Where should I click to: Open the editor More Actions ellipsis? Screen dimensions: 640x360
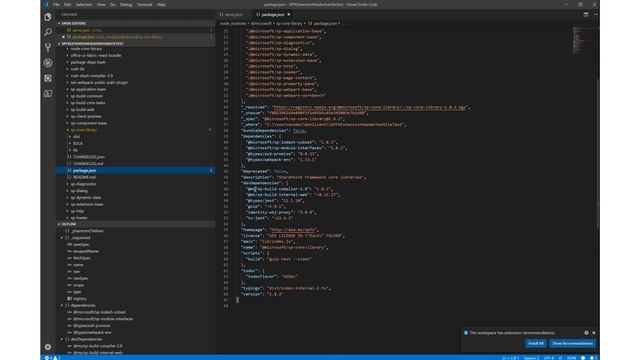[x=596, y=14]
